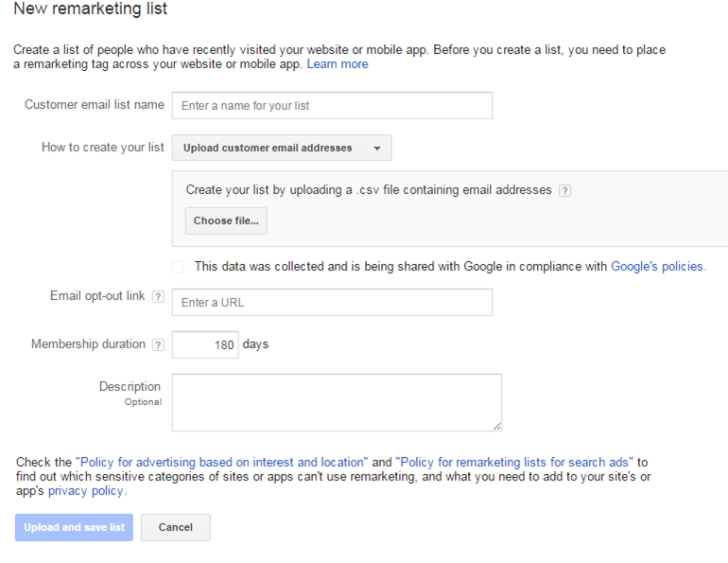This screenshot has height=563, width=728.
Task: Click the help icon beside .csv upload text
Action: point(564,190)
